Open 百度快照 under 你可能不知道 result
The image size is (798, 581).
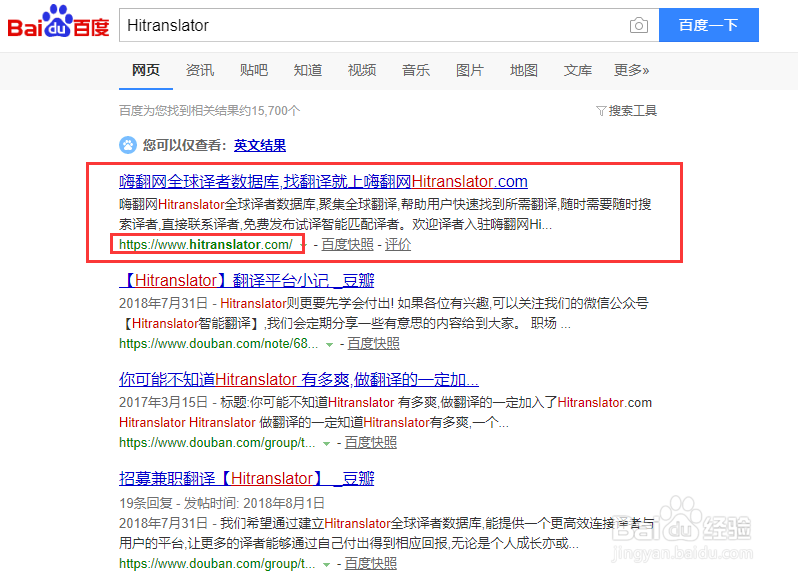tap(370, 443)
